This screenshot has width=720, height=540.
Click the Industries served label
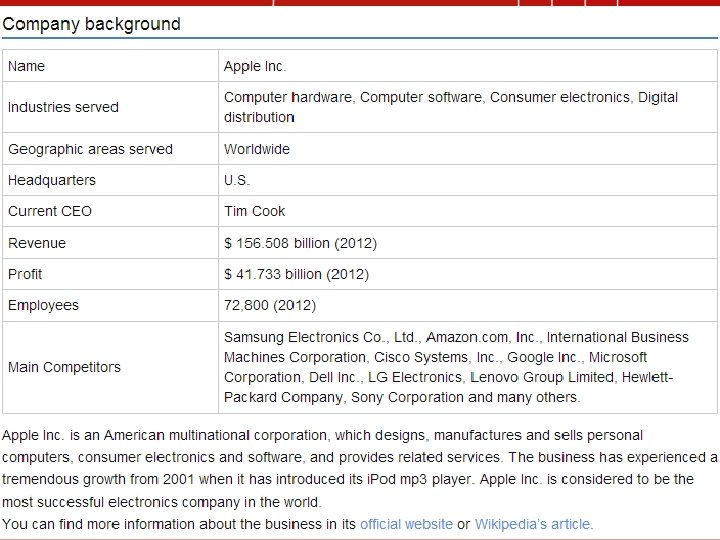coord(63,107)
